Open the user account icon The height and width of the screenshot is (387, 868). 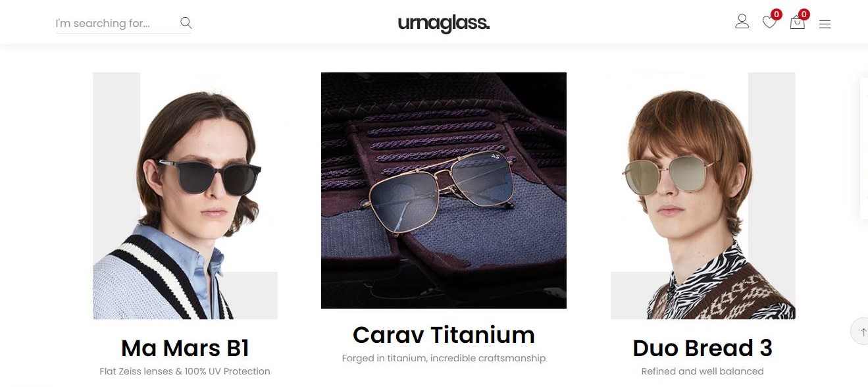click(742, 22)
